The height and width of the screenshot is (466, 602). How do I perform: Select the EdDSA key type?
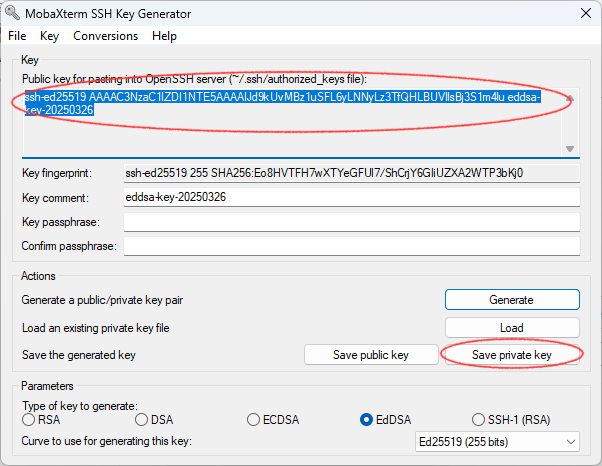point(367,419)
